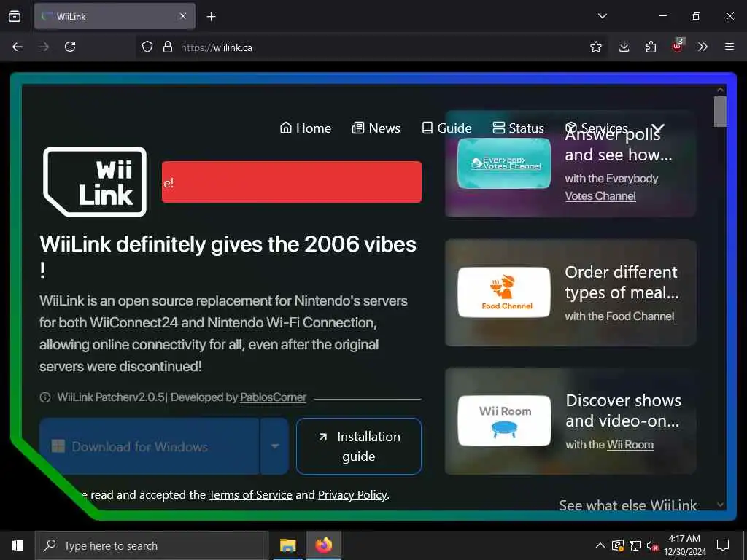This screenshot has width=747, height=560.
Task: Open the notification center icon
Action: [723, 545]
